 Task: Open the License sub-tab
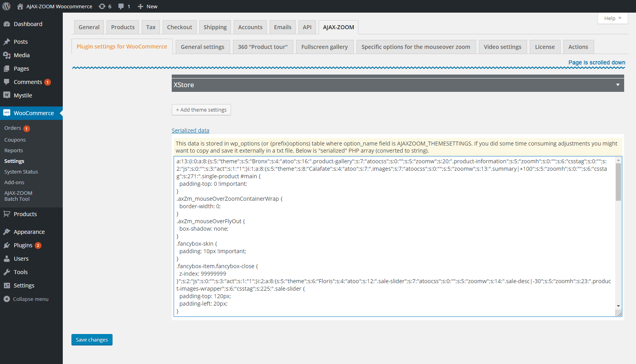[x=545, y=47]
